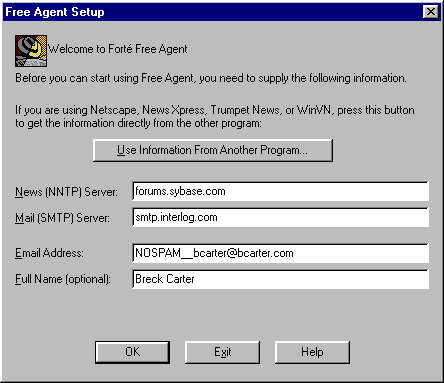Click the "Mail (SMTP) Server:" label
Viewport: 444px width, 383px height.
click(x=62, y=218)
